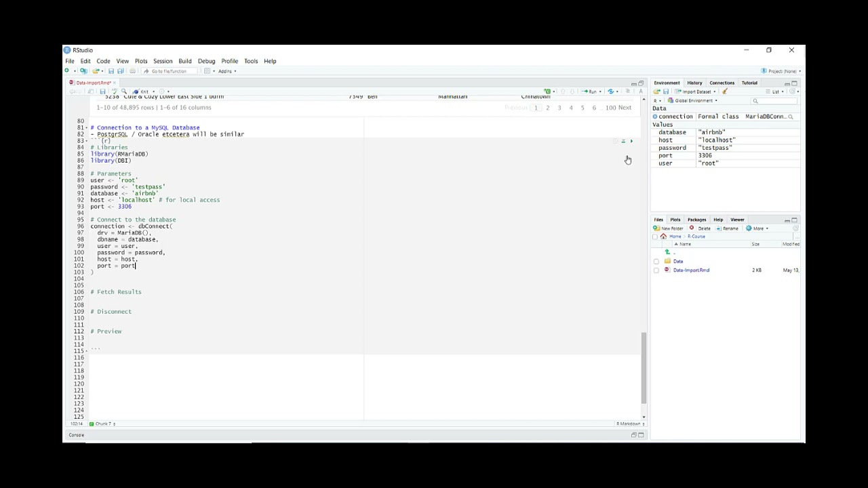Open the Profile menu

(x=229, y=61)
